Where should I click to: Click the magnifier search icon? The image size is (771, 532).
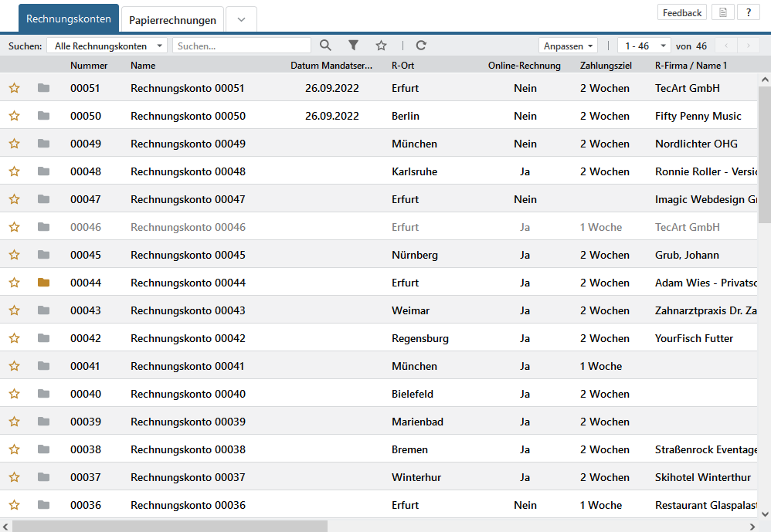[325, 46]
